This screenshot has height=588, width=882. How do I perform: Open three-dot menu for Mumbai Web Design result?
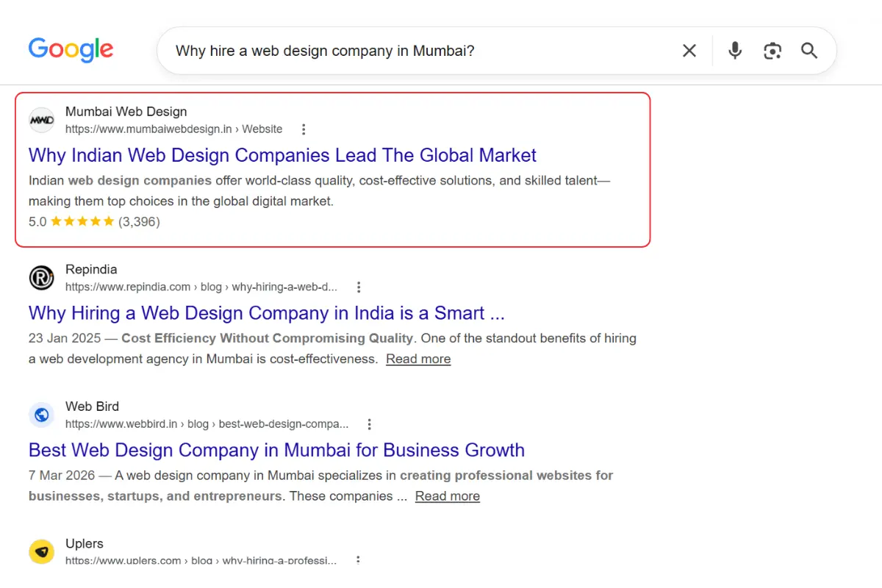coord(304,129)
